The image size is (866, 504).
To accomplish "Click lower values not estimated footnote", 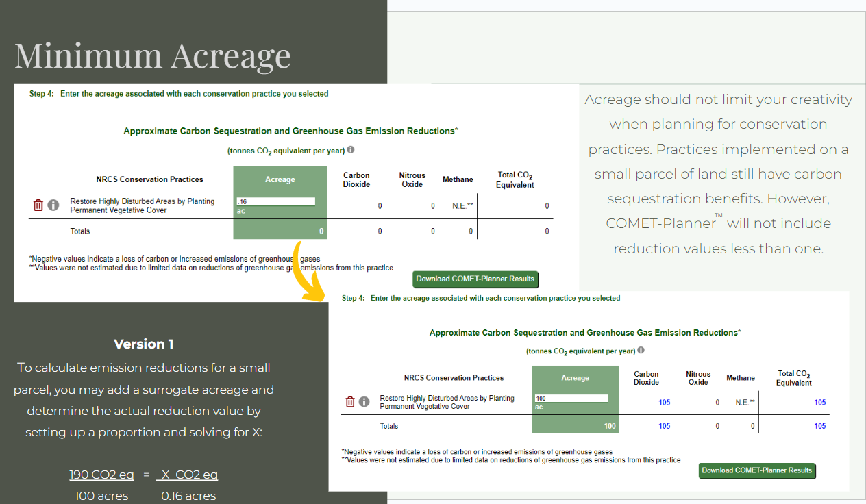I will coord(511,460).
